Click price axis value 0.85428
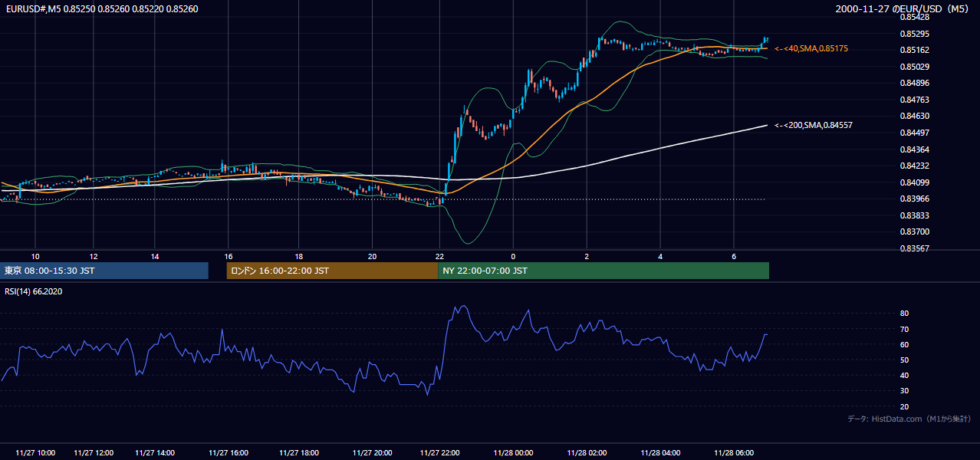Image resolution: width=980 pixels, height=460 pixels. (x=914, y=17)
